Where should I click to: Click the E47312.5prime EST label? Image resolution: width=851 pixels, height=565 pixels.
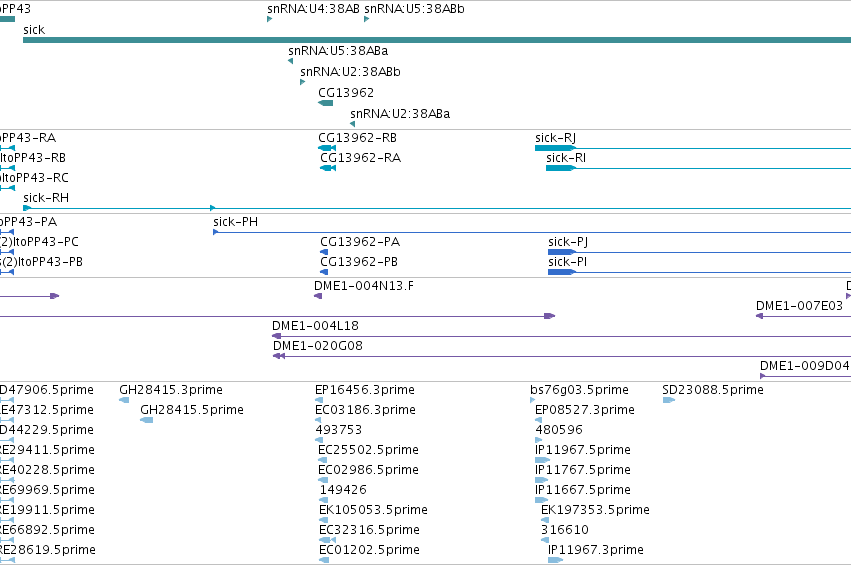[47, 410]
